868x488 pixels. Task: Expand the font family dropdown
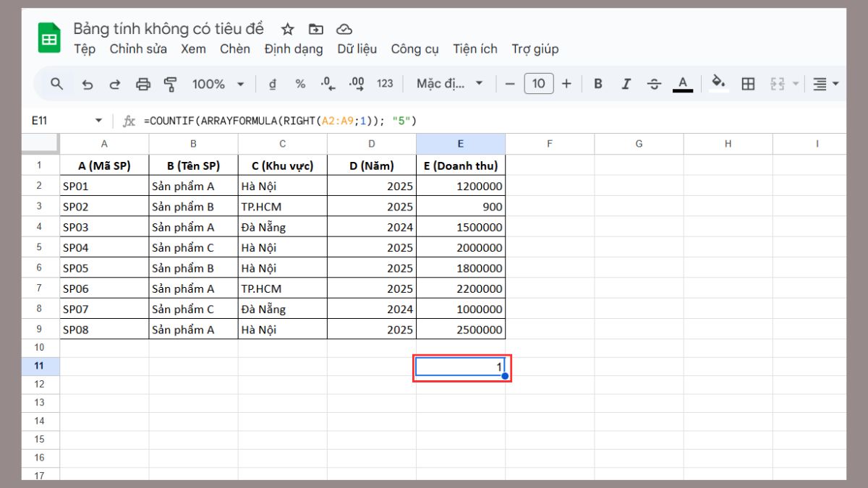click(449, 84)
